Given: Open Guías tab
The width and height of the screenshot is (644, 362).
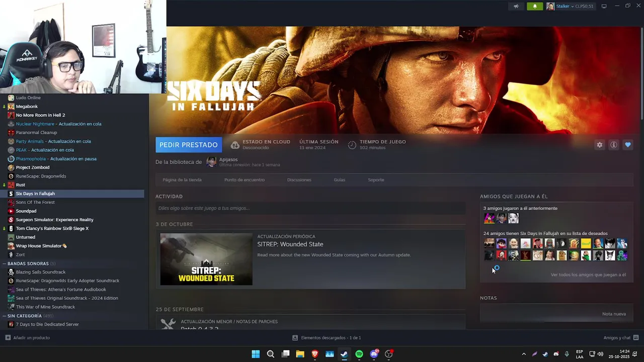Looking at the screenshot, I should pyautogui.click(x=340, y=180).
